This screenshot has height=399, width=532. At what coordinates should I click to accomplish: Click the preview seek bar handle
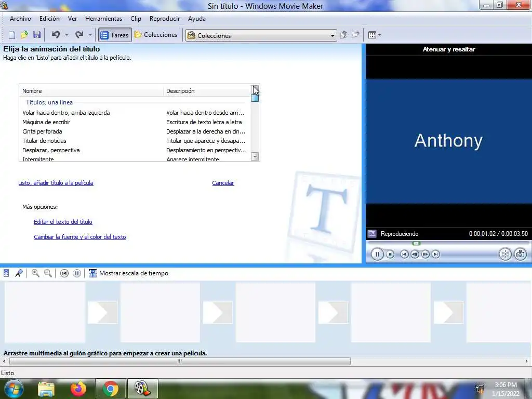(x=416, y=243)
